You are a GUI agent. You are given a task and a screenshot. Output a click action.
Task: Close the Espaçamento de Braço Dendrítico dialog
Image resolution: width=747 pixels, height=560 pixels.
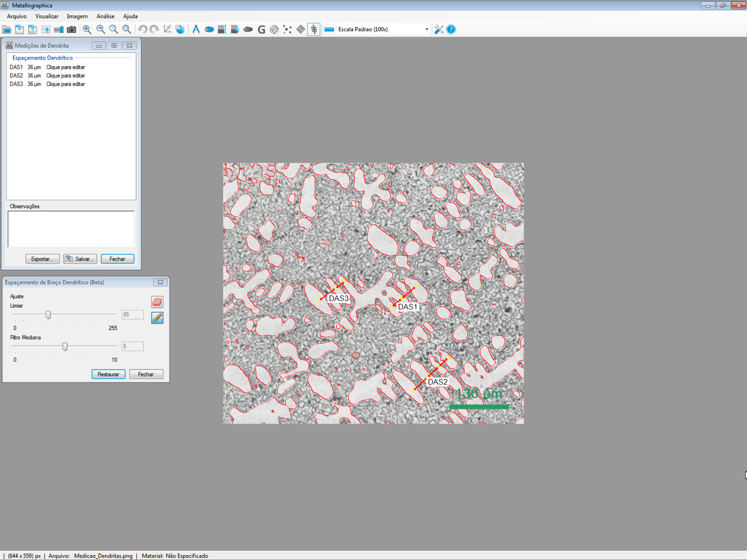pos(160,282)
